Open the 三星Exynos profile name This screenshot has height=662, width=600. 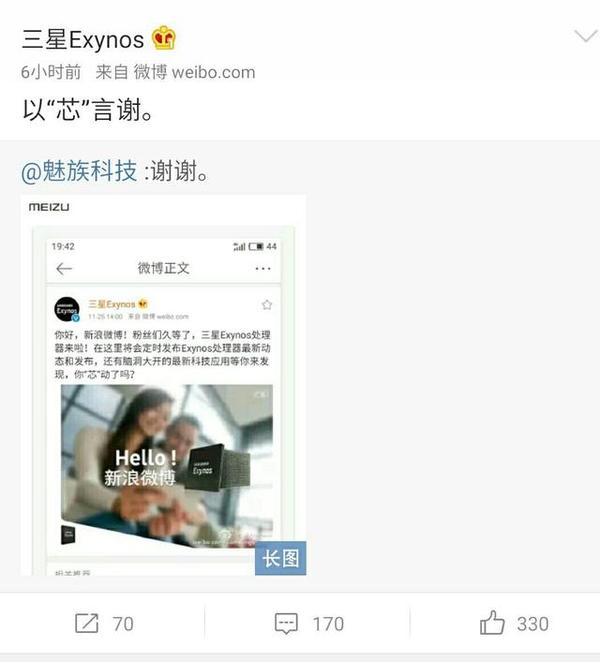click(x=83, y=40)
